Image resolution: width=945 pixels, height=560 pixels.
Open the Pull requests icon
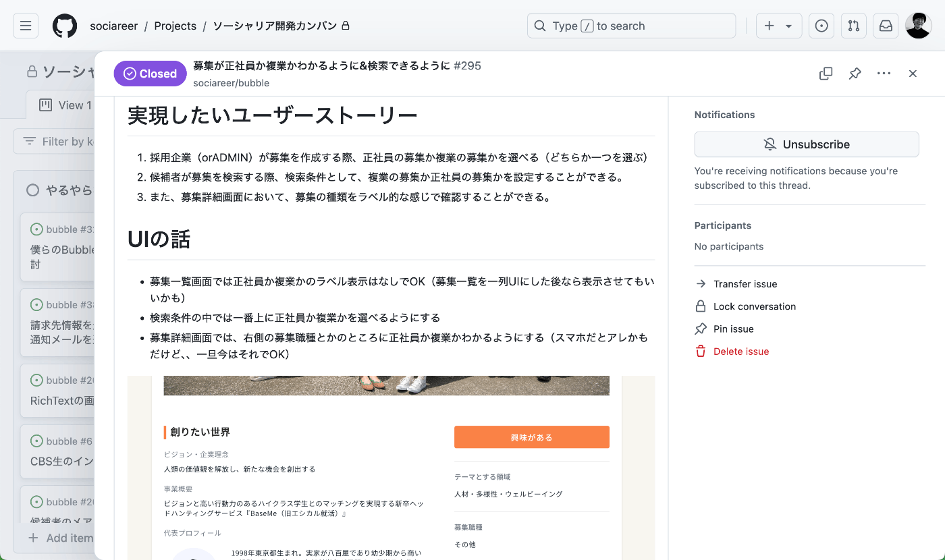click(854, 26)
